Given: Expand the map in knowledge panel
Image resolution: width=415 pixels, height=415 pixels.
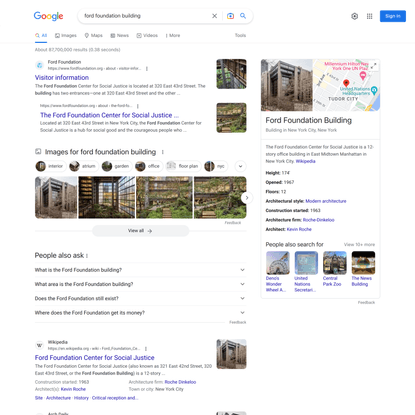Looking at the screenshot, I should tap(374, 65).
